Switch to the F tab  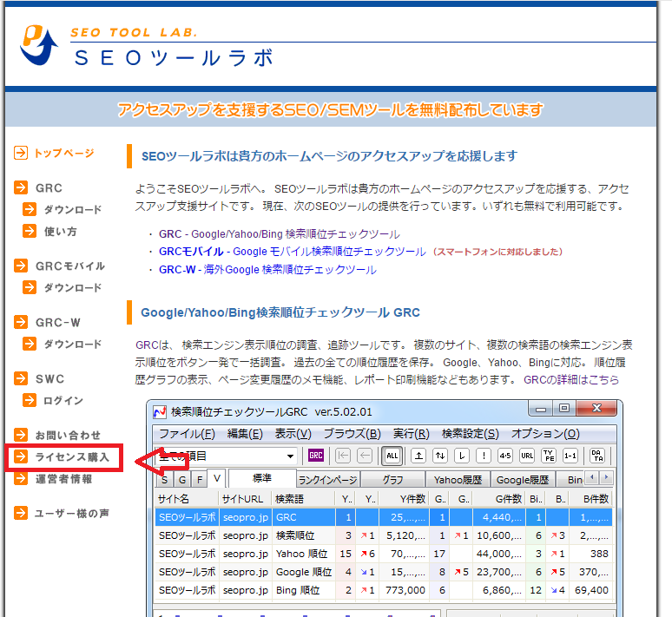click(x=200, y=480)
